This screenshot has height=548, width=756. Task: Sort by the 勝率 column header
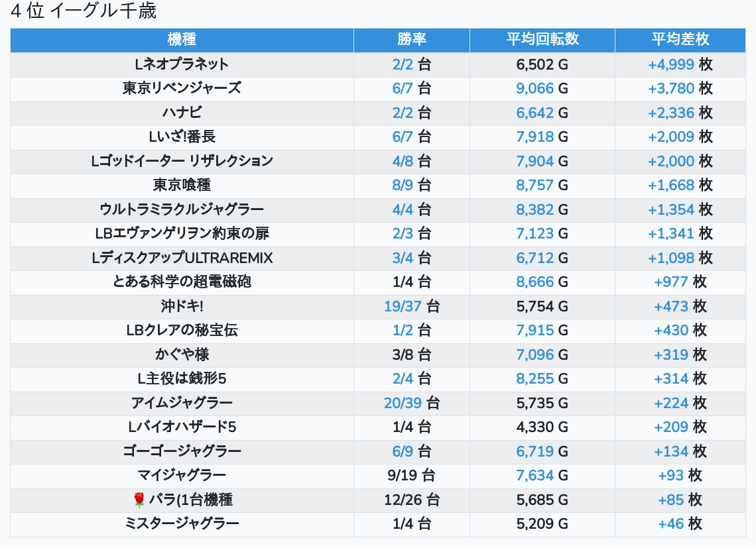(x=411, y=40)
